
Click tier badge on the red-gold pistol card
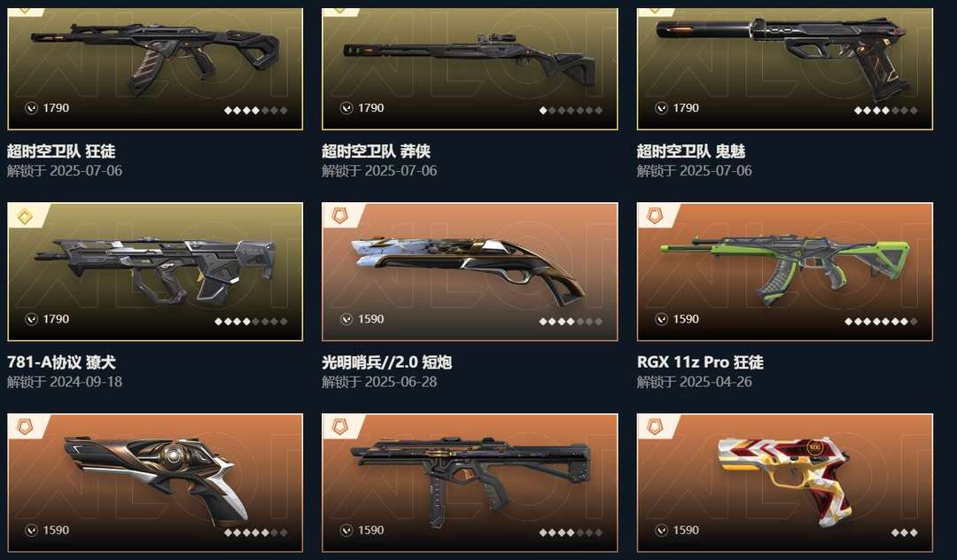pos(655,427)
